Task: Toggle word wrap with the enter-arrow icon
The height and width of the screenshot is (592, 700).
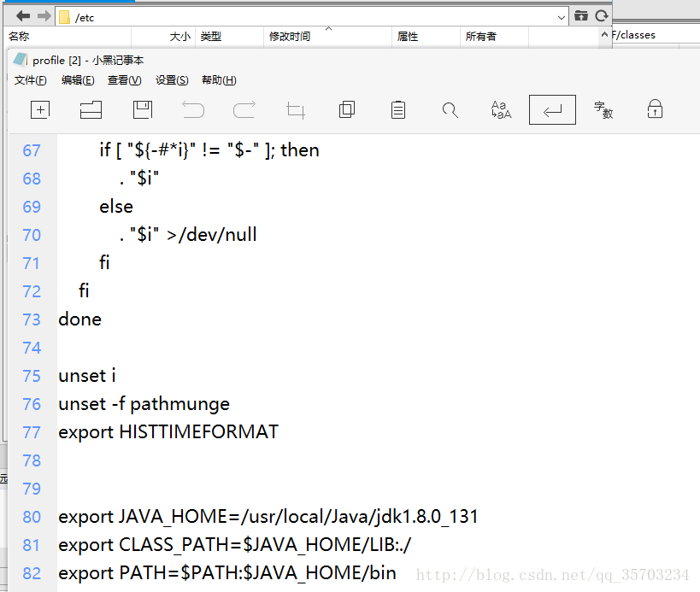Action: [551, 109]
